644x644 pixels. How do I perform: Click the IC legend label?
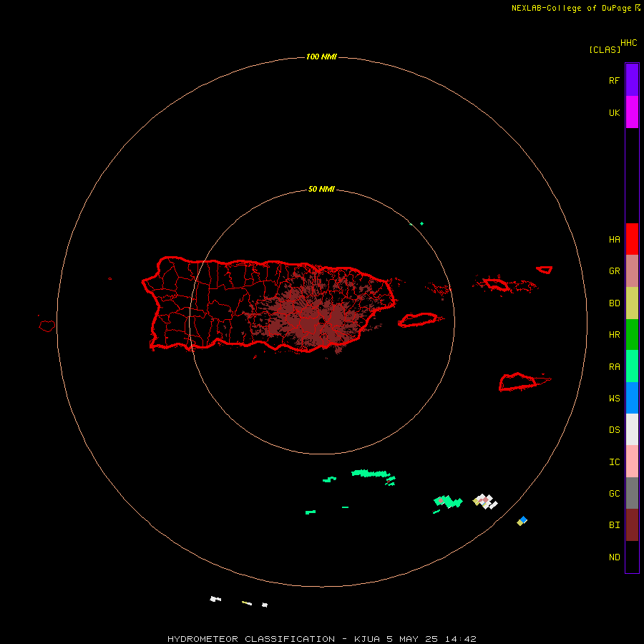(614, 462)
